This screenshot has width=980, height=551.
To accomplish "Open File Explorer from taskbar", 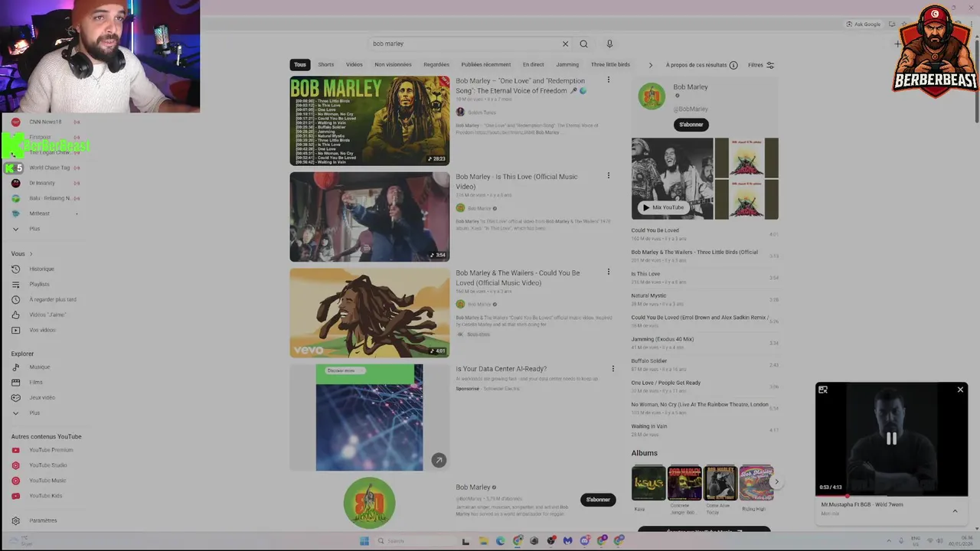I will coord(484,541).
